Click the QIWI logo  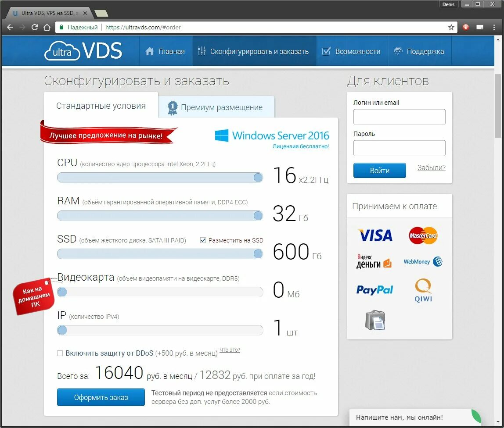click(423, 290)
